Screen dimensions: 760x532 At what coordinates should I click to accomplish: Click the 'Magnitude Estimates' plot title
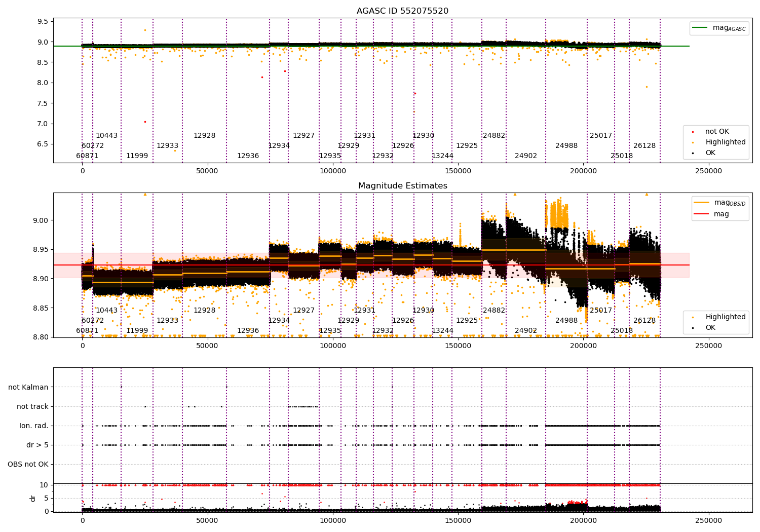(x=402, y=186)
